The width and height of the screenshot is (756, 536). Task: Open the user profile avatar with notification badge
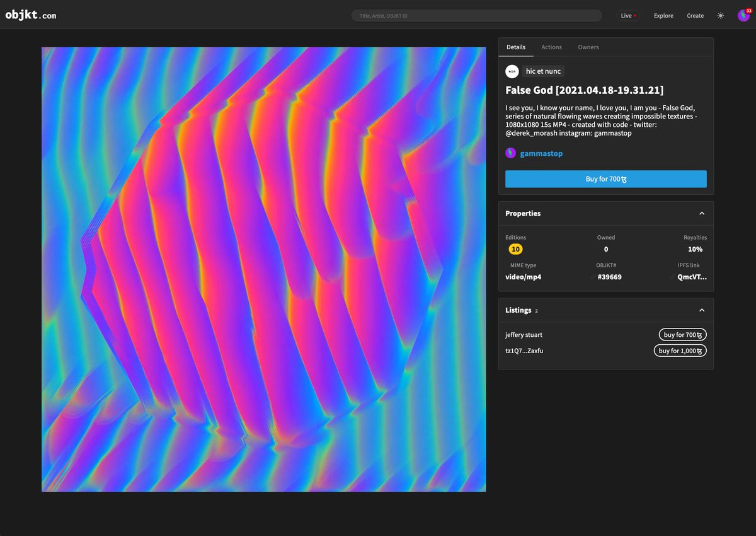[x=744, y=16]
